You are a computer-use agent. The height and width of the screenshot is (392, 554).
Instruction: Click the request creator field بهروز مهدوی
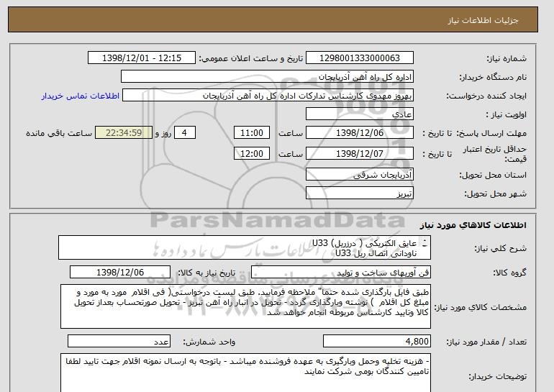coord(268,96)
